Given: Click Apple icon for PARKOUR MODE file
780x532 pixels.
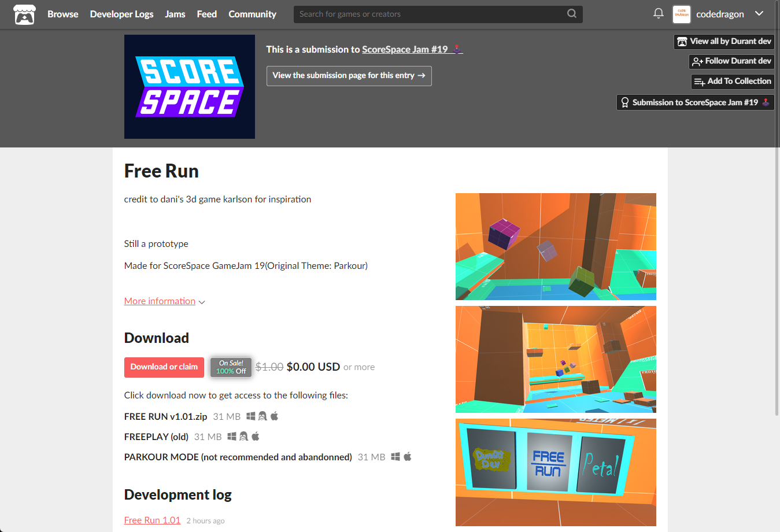Looking at the screenshot, I should click(408, 456).
